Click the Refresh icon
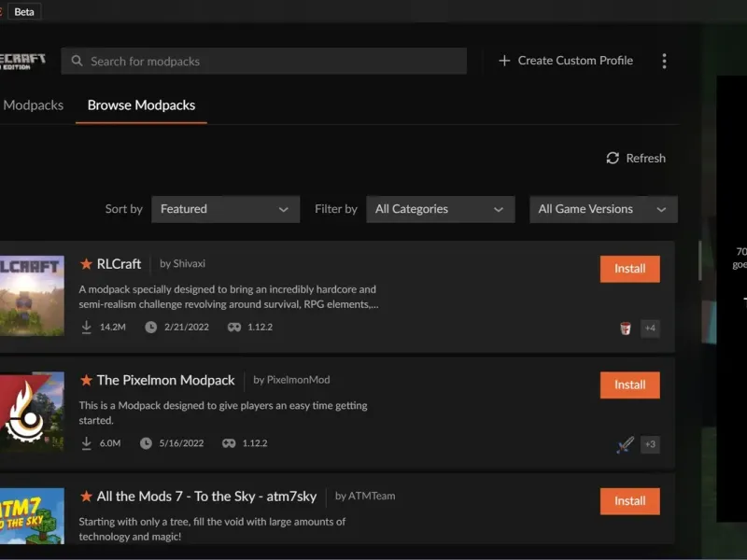747x560 pixels. [x=613, y=159]
